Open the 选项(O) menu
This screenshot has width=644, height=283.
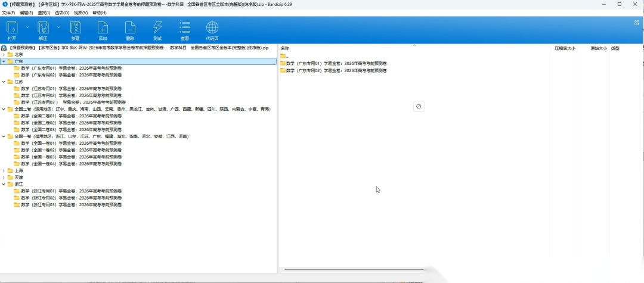coord(62,13)
